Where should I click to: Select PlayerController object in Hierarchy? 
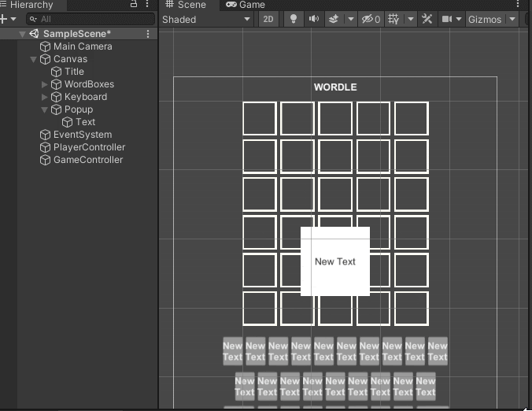click(89, 147)
